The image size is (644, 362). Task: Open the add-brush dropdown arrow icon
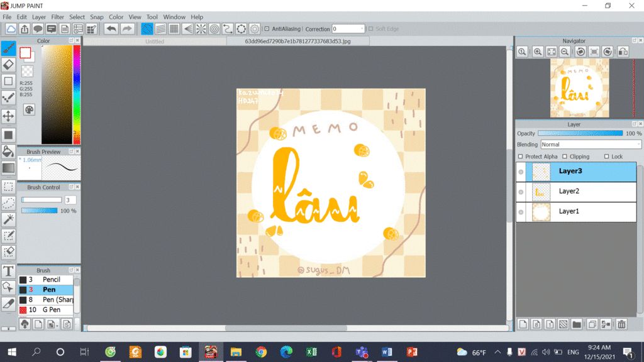[52, 324]
